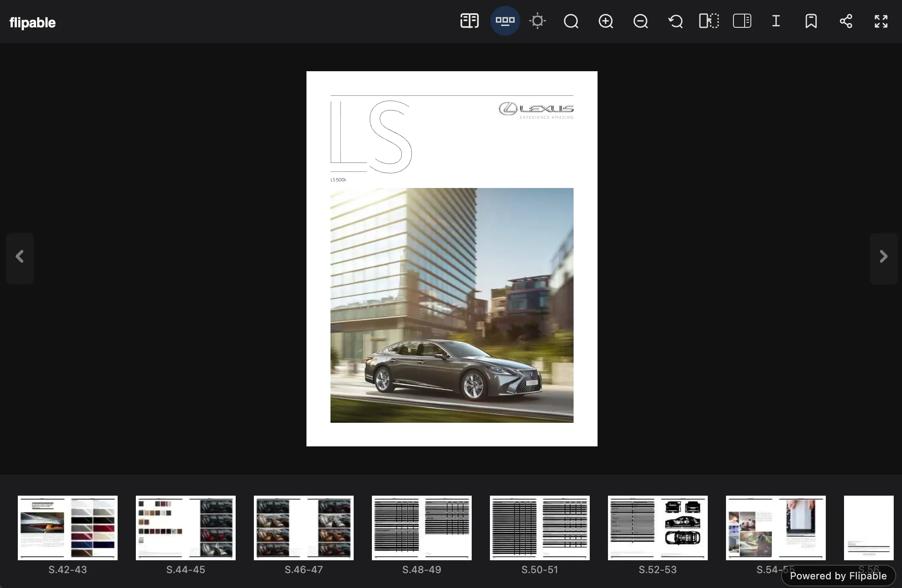
Task: Zoom in with the plus magnifier
Action: 606,21
